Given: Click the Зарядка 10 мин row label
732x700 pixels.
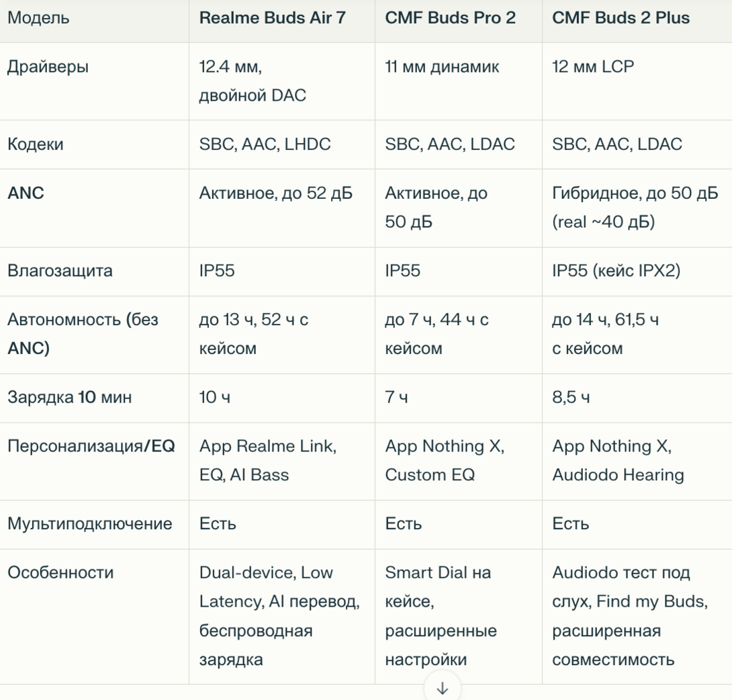Looking at the screenshot, I should click(69, 398).
